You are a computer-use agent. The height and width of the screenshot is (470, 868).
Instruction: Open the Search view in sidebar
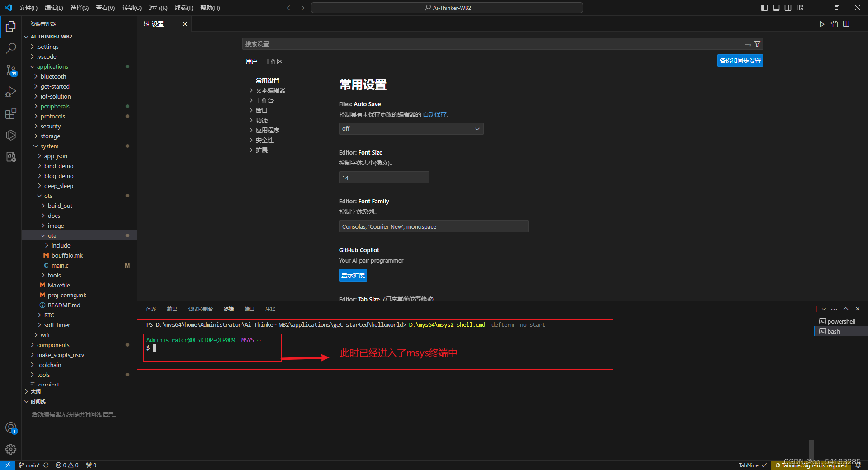click(11, 48)
